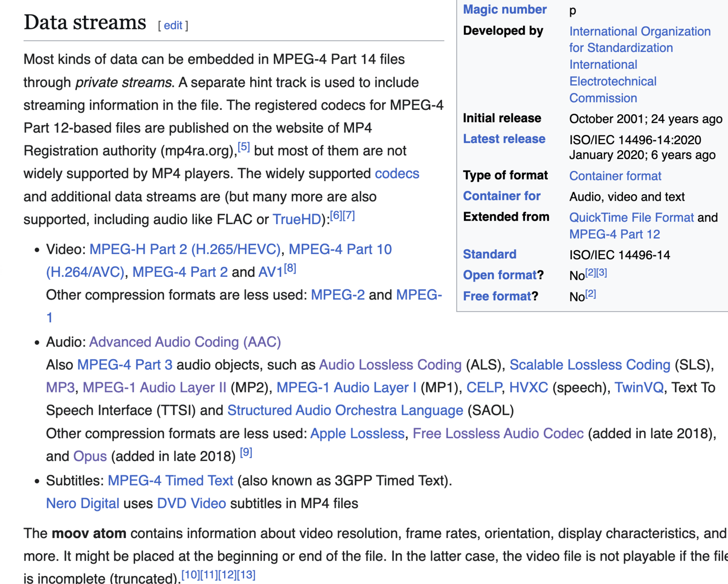Follow the Container format link
The height and width of the screenshot is (584, 728).
point(615,176)
